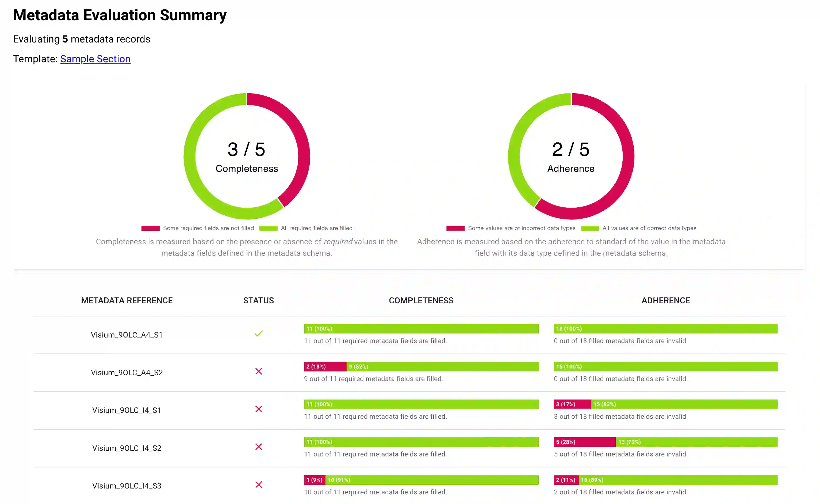Click the STATUS column header
Image resolution: width=820 pixels, height=504 pixels.
259,301
